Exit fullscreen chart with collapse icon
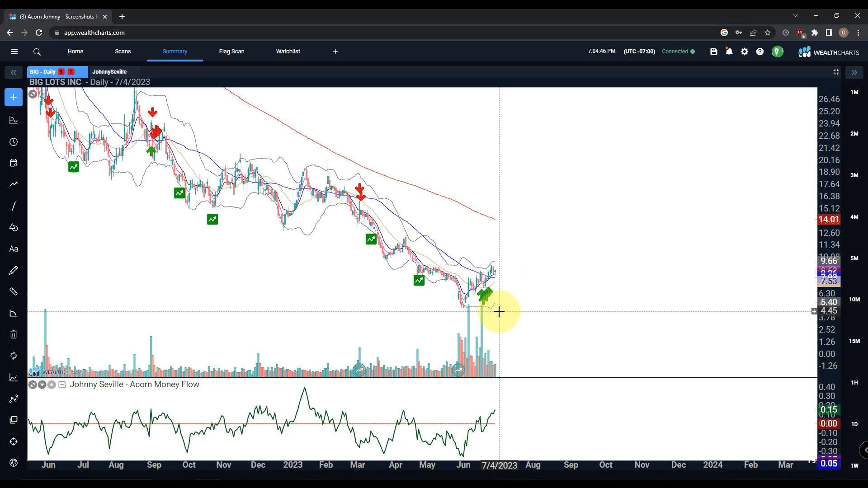868x488 pixels. pyautogui.click(x=836, y=72)
